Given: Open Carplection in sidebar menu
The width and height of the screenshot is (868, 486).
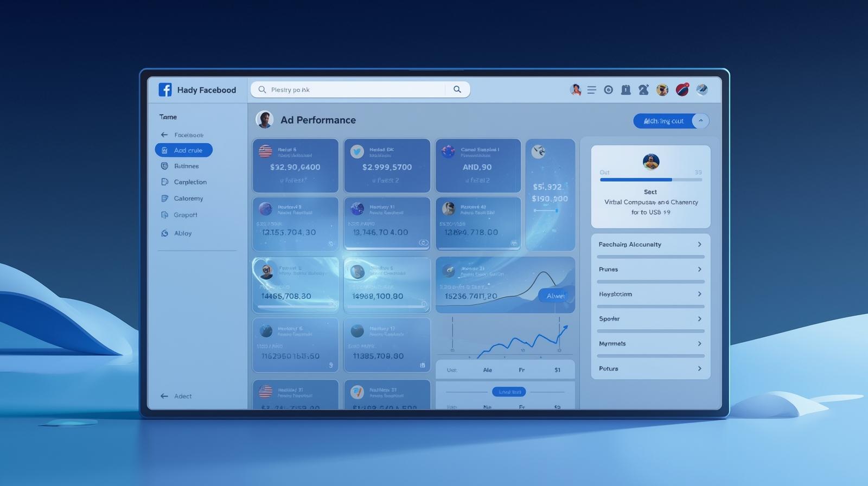Looking at the screenshot, I should 190,182.
